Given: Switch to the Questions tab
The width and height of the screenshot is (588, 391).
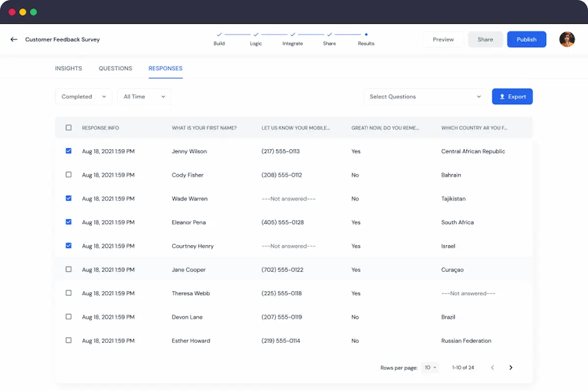Looking at the screenshot, I should 115,69.
